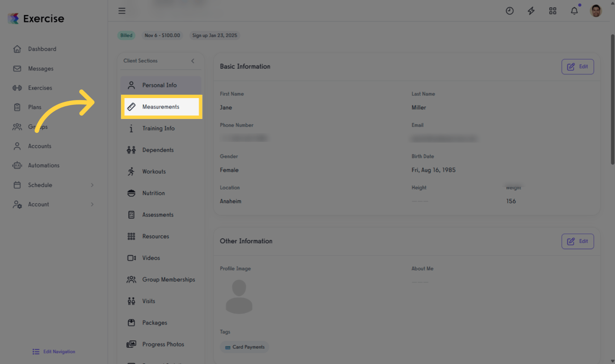
Task: Click the Edit Navigation link
Action: point(54,351)
